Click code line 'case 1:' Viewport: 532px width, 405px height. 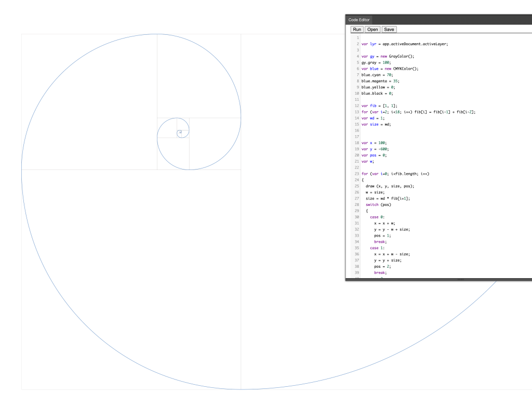pyautogui.click(x=377, y=248)
